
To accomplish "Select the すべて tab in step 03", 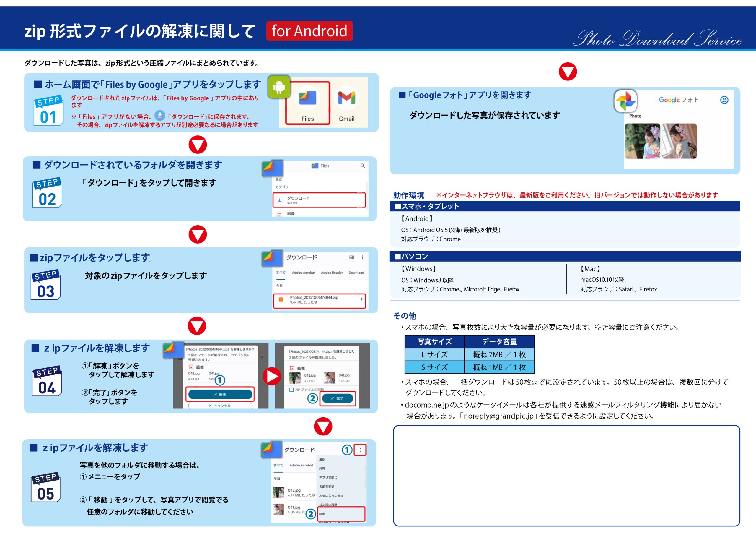I will coord(281,273).
